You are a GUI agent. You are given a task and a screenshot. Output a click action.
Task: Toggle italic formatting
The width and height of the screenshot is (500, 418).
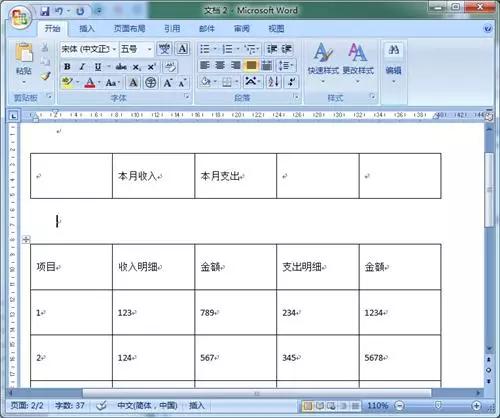tap(82, 67)
